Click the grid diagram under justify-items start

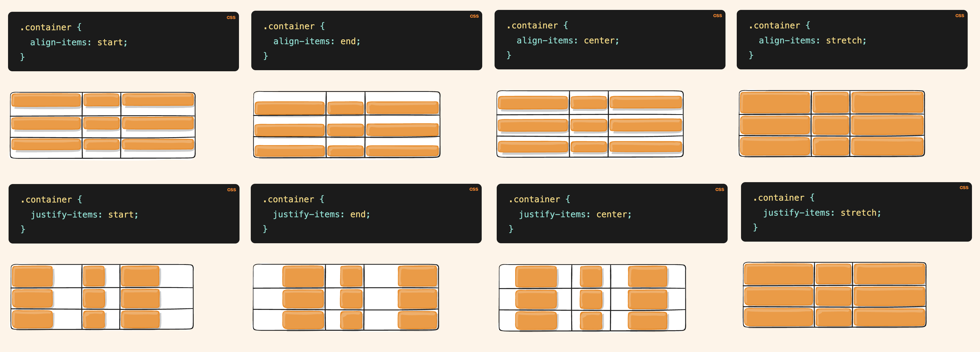click(x=102, y=297)
